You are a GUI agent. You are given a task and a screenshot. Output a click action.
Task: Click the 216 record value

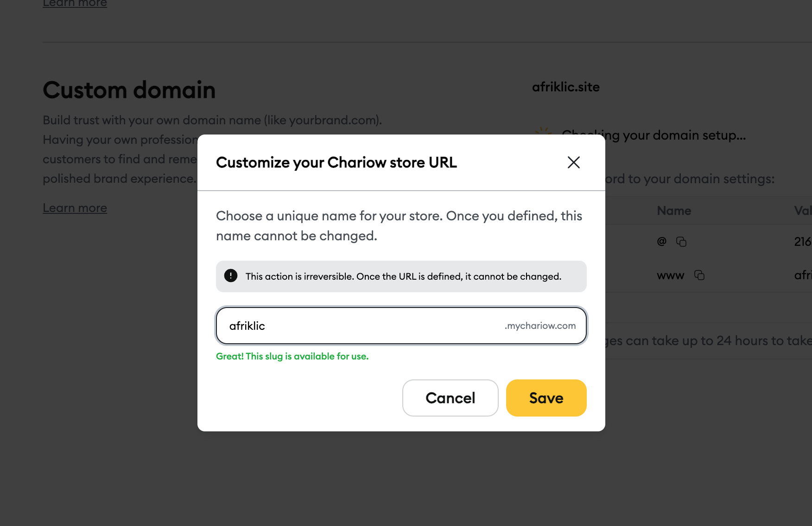[802, 242]
